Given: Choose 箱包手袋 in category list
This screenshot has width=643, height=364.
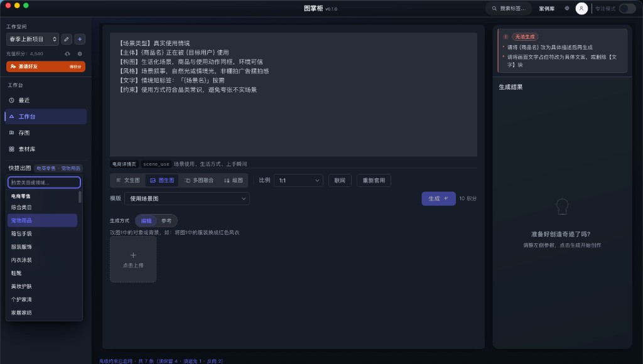Looking at the screenshot, I should click(x=42, y=233).
